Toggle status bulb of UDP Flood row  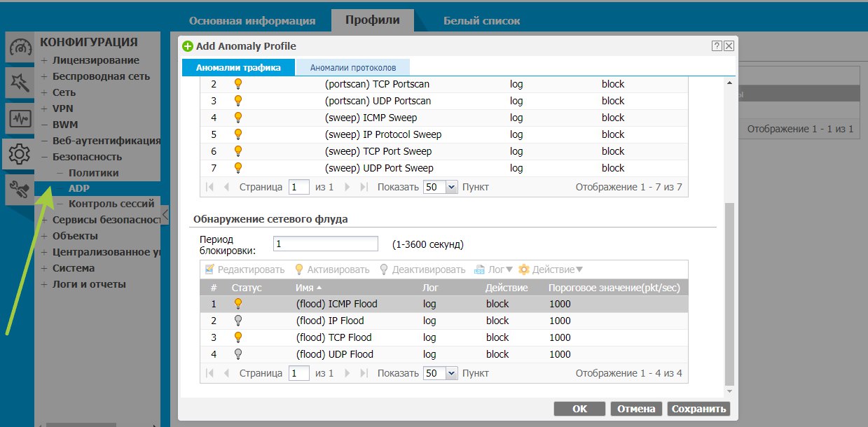(238, 354)
